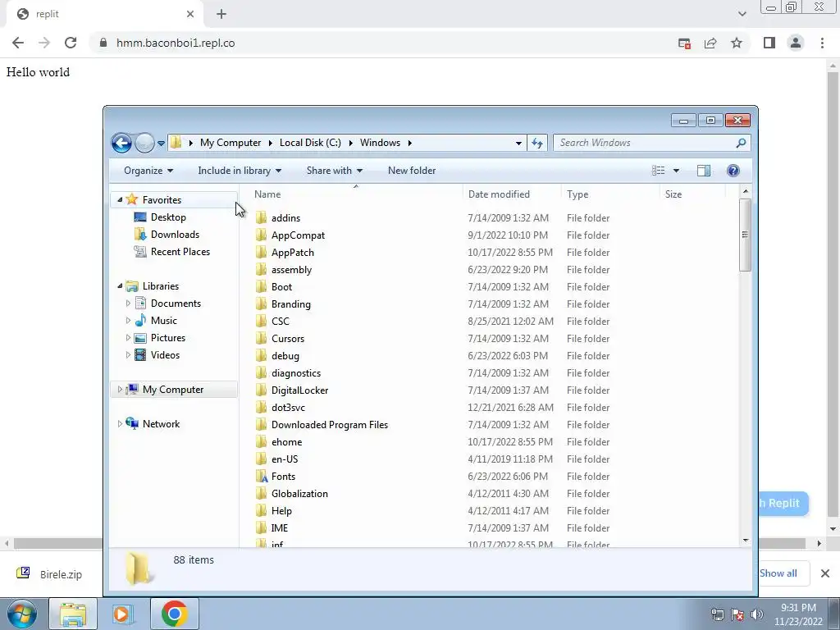Click the refresh button beside address bar
The width and height of the screenshot is (840, 630).
click(537, 143)
